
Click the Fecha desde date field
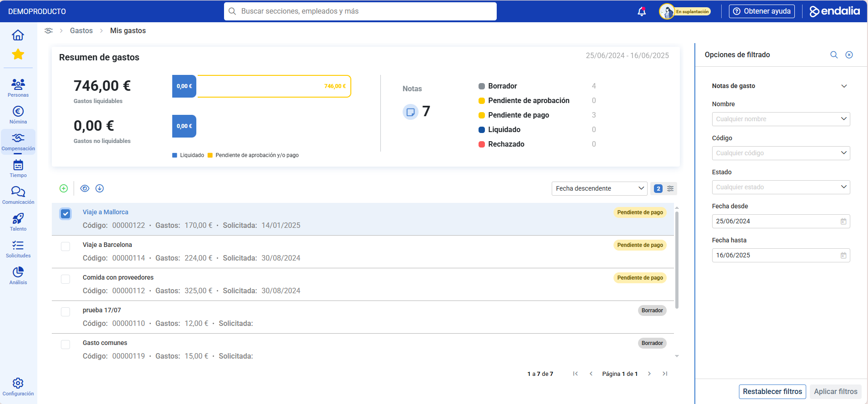[781, 221]
